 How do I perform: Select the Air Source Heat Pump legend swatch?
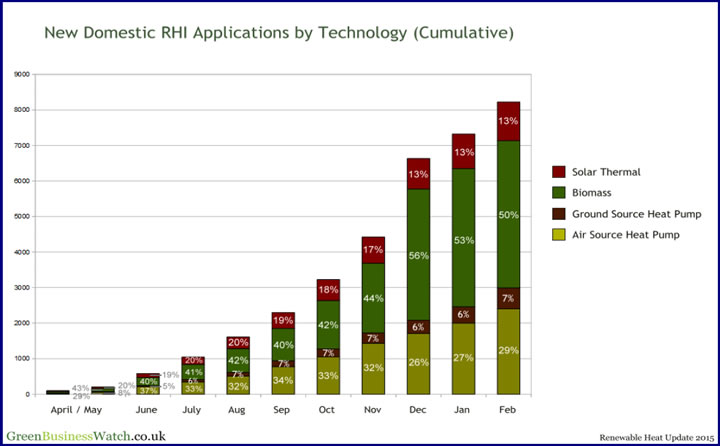pos(559,234)
